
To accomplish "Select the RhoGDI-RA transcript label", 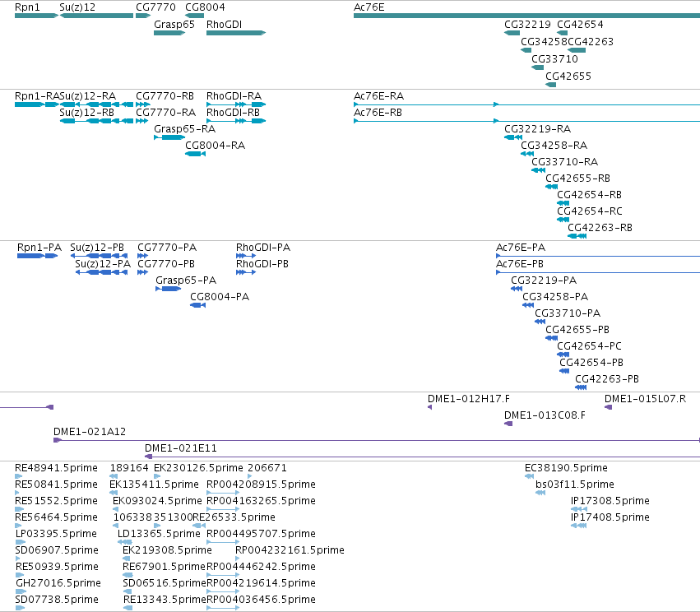I will 234,96.
